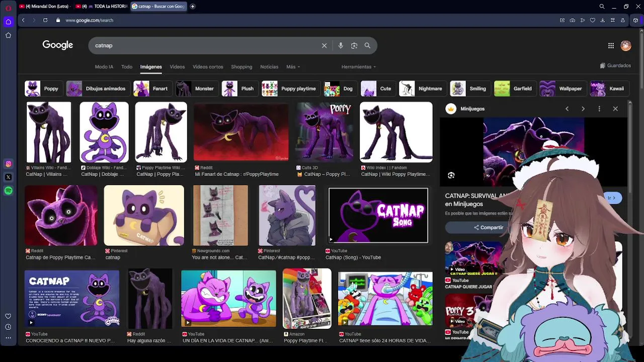
Task: Go to Google homepage via logo
Action: (58, 45)
